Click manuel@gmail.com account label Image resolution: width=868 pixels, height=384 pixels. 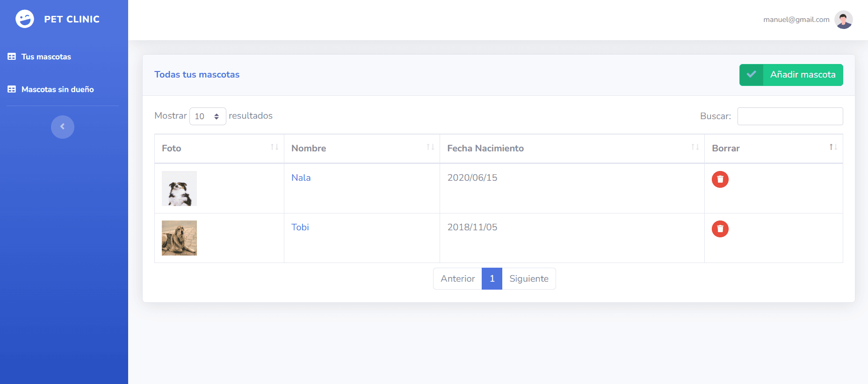796,20
